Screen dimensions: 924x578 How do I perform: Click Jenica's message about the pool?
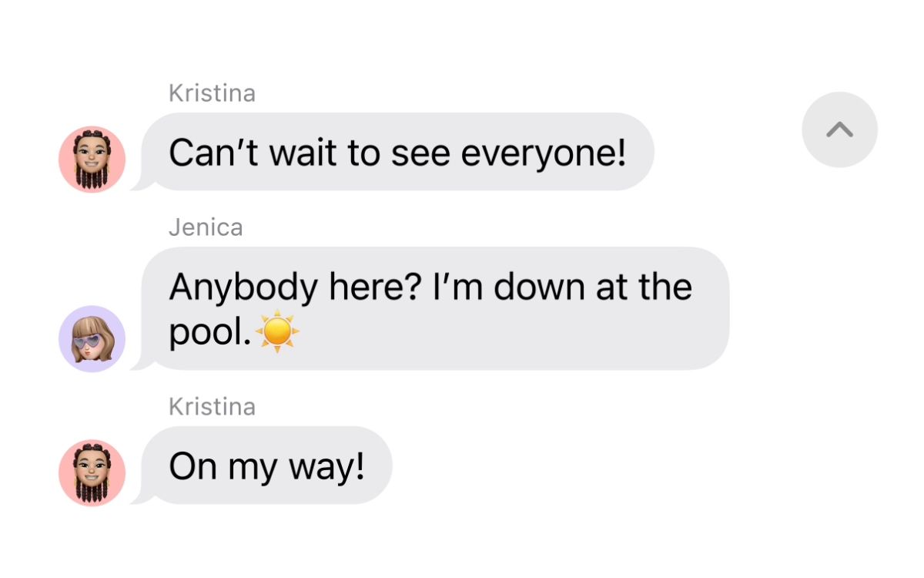434,308
